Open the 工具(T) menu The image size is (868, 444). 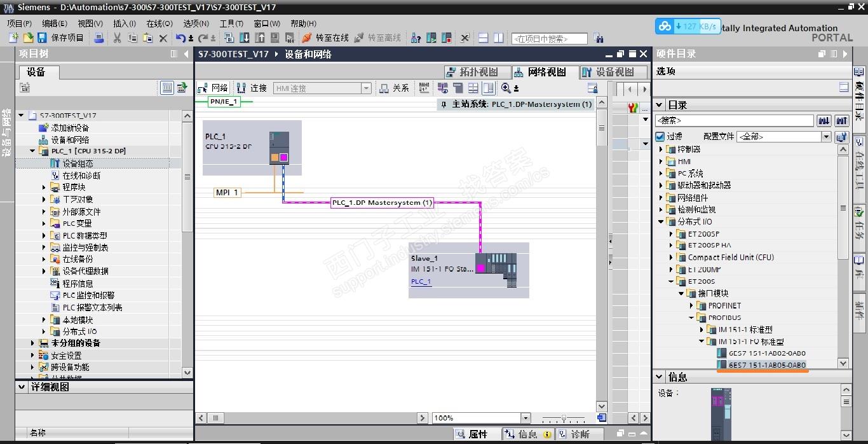pyautogui.click(x=231, y=24)
